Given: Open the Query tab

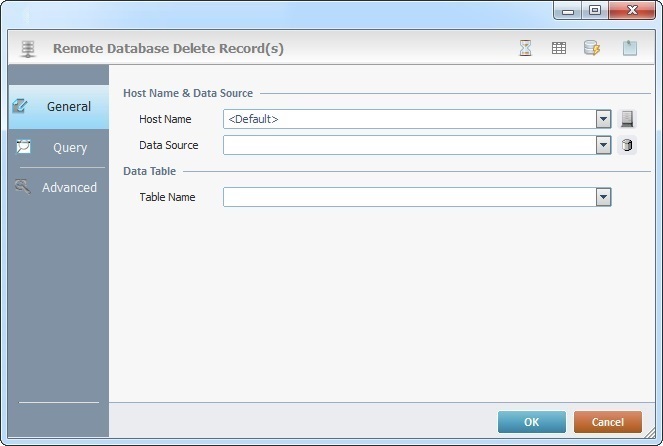Looking at the screenshot, I should tap(70, 147).
